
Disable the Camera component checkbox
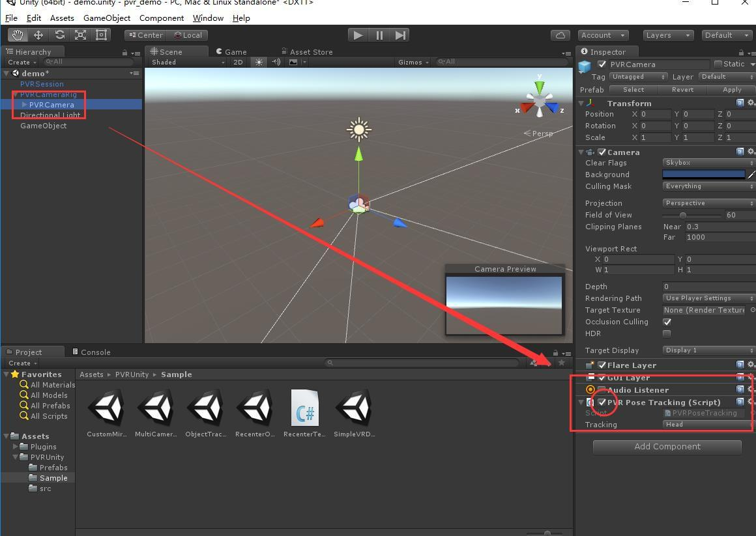(x=602, y=152)
